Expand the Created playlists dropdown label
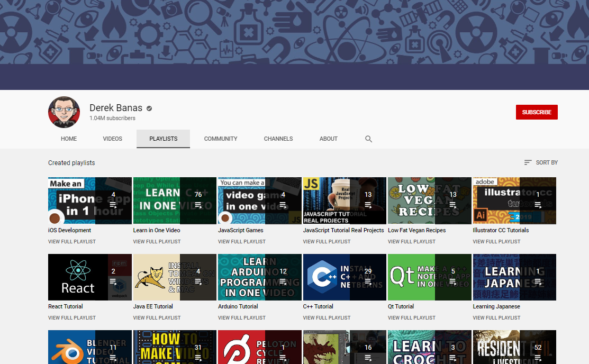 tap(71, 163)
